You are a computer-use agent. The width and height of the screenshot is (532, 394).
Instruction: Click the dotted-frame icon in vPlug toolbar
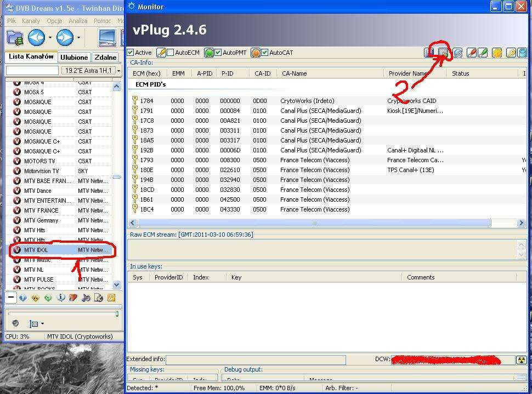pos(444,53)
